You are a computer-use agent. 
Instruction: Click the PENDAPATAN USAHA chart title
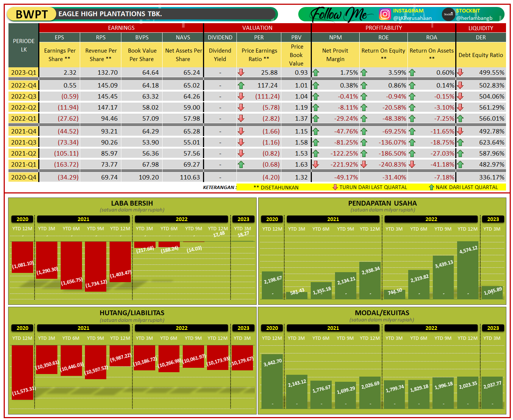pos(382,203)
